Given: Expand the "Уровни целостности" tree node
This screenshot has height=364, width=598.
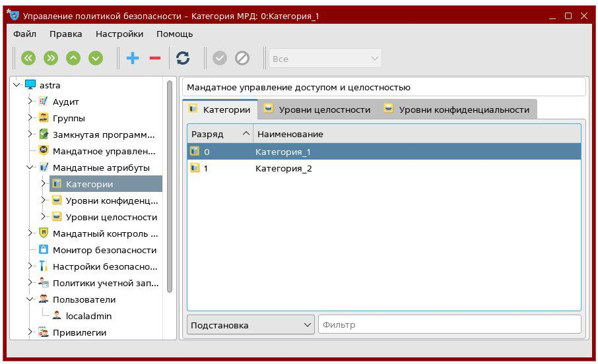Looking at the screenshot, I should (x=44, y=217).
